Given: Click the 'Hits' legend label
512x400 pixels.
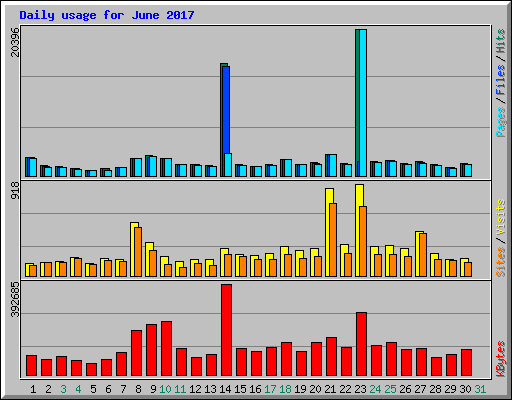Looking at the screenshot, I should pos(501,41).
